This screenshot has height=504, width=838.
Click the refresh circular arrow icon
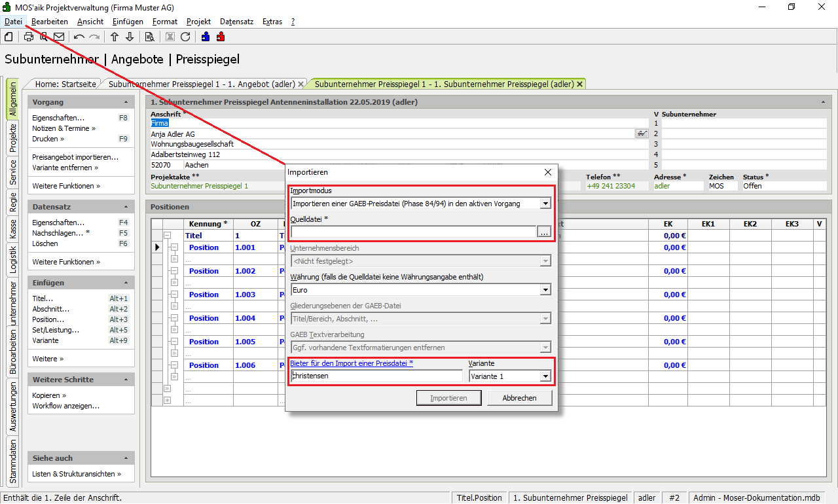pos(185,37)
